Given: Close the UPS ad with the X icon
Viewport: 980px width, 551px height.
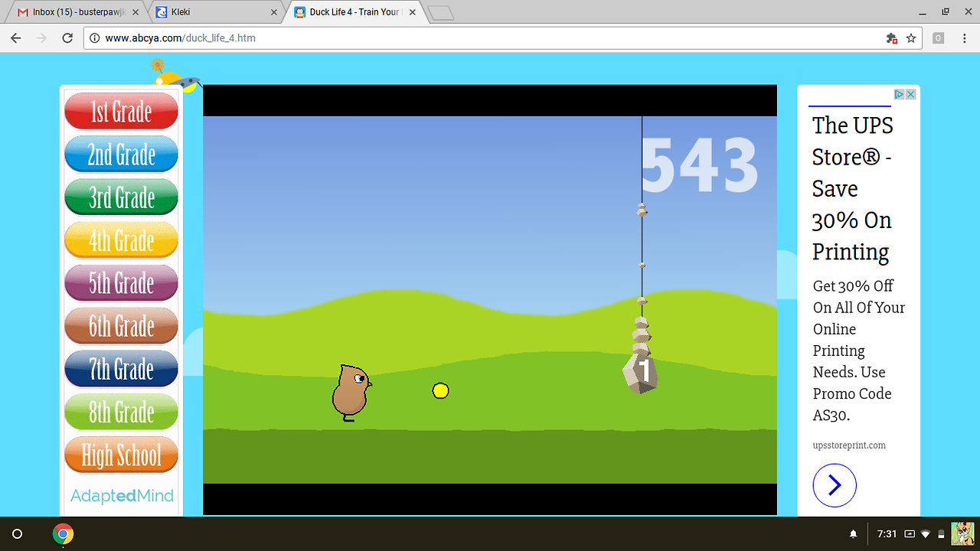Looking at the screenshot, I should [x=911, y=94].
